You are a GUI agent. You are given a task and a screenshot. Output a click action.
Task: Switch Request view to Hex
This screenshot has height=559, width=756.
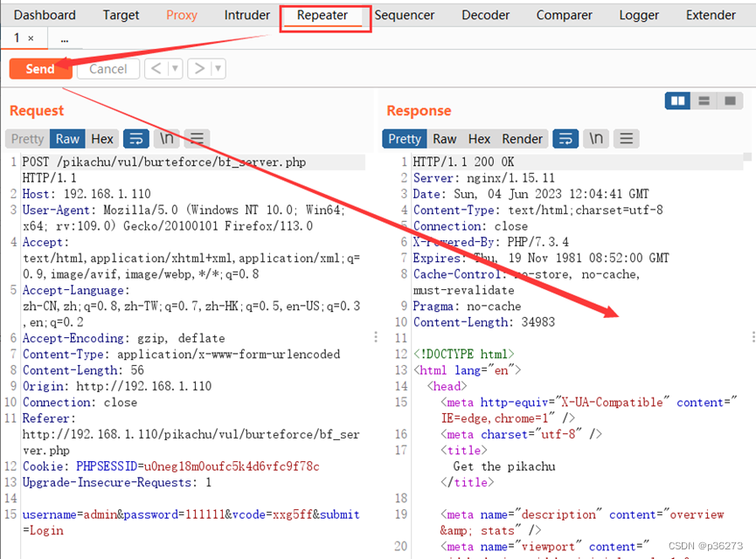102,139
